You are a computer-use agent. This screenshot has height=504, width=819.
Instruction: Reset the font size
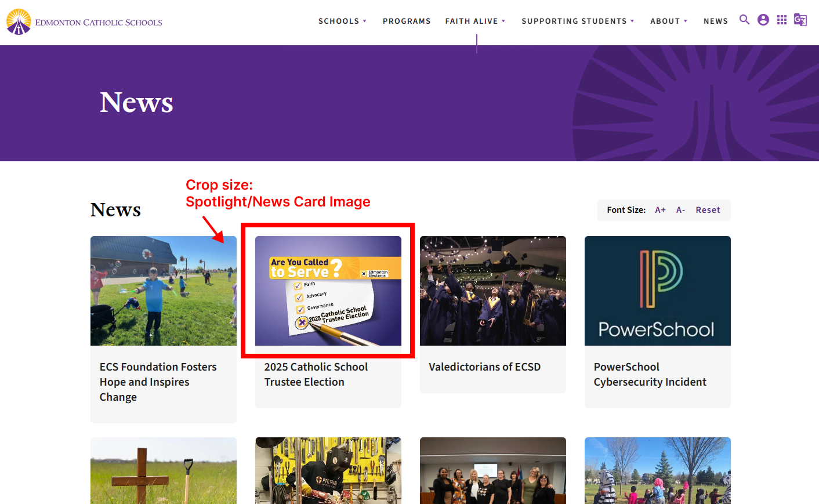point(708,210)
